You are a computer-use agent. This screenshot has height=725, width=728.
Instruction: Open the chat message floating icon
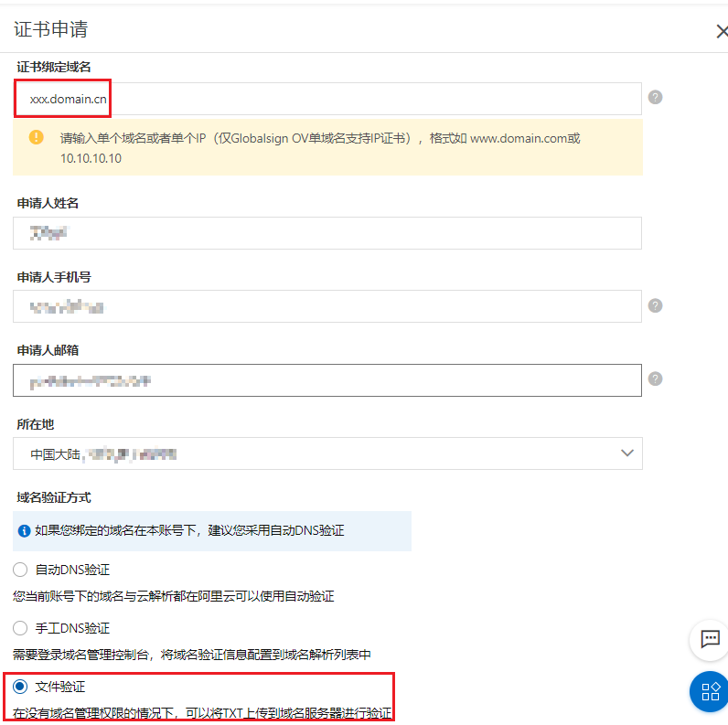click(x=710, y=640)
